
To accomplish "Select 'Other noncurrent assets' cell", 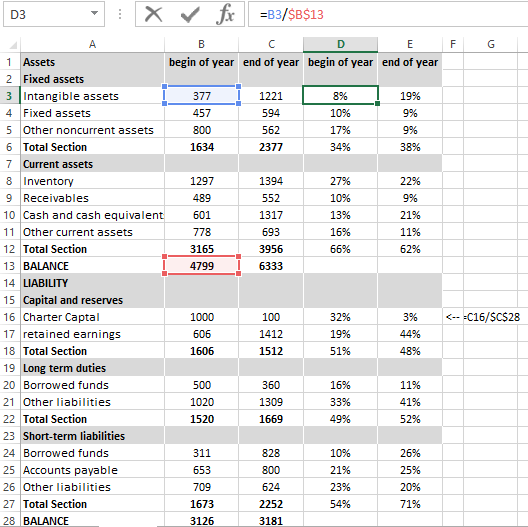I will (x=93, y=130).
